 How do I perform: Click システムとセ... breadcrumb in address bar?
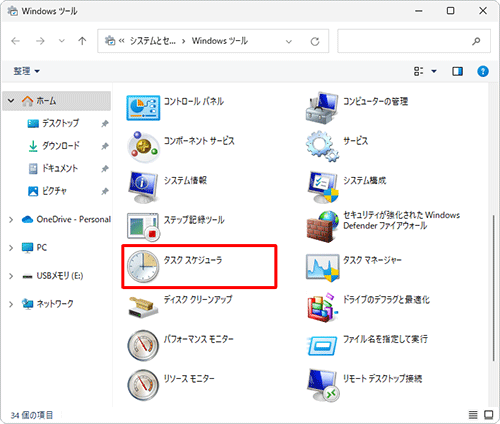click(x=152, y=41)
